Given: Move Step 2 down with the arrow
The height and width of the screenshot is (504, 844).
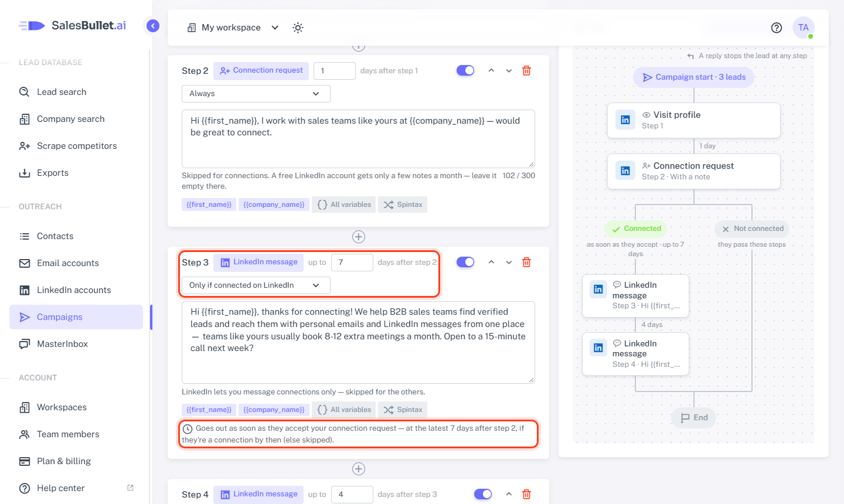Looking at the screenshot, I should click(x=509, y=70).
